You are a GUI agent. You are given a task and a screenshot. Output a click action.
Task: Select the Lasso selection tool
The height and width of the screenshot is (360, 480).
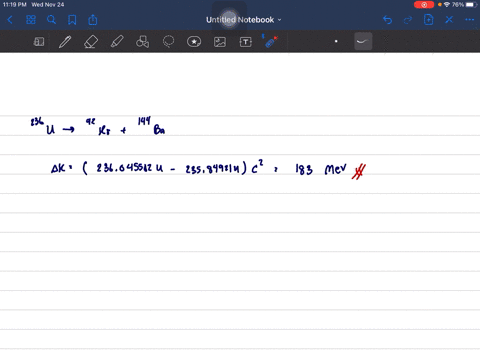tap(168, 42)
